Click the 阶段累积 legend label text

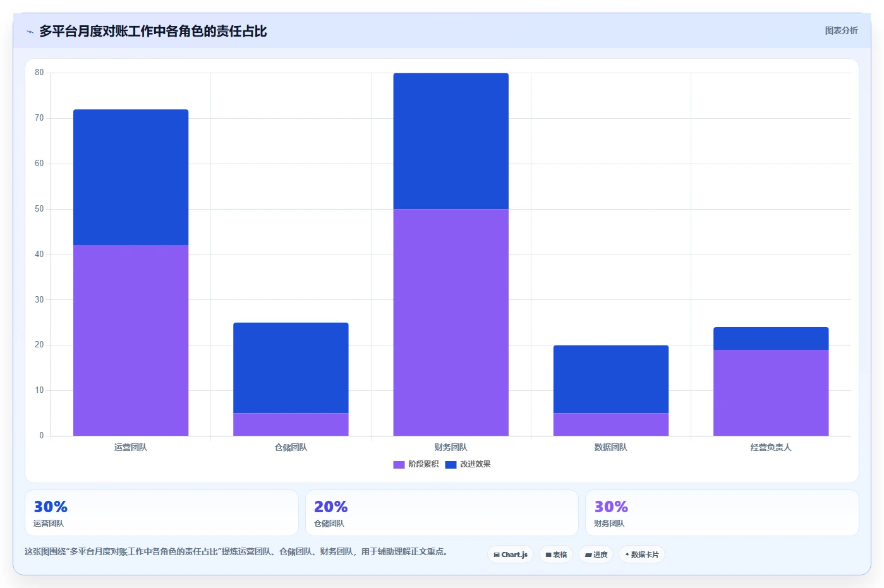423,464
